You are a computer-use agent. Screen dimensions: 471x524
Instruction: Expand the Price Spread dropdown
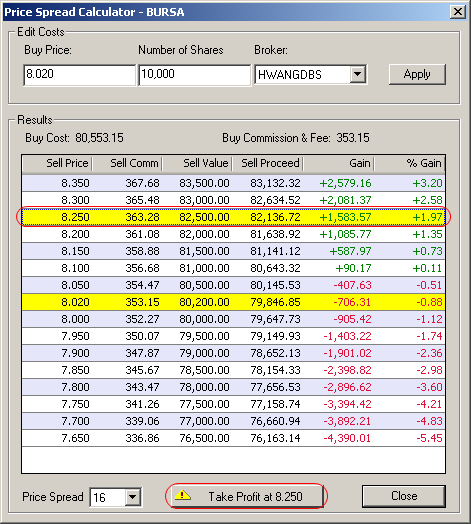tap(133, 497)
